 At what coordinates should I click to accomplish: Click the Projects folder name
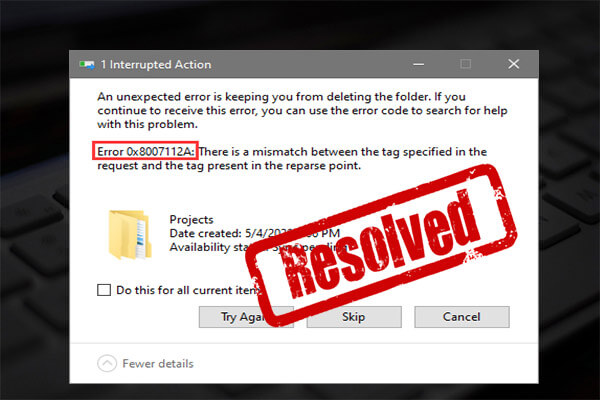pos(191,219)
